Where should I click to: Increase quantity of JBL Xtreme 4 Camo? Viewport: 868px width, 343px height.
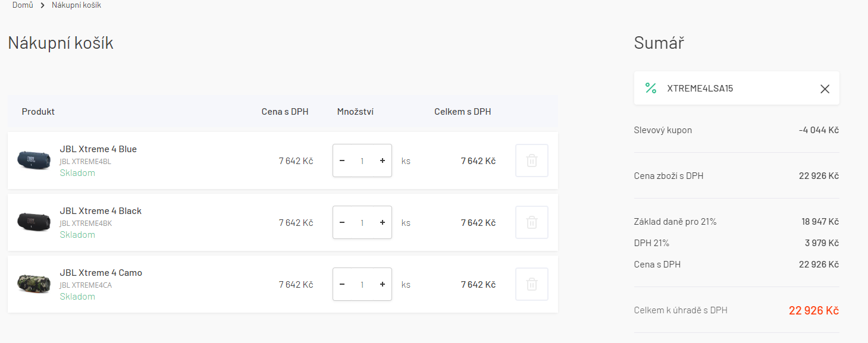tap(382, 284)
